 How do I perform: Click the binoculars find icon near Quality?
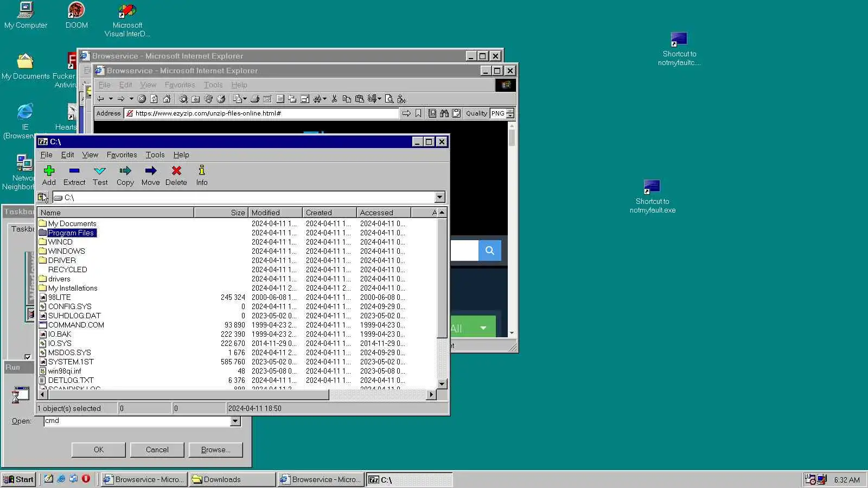click(444, 113)
